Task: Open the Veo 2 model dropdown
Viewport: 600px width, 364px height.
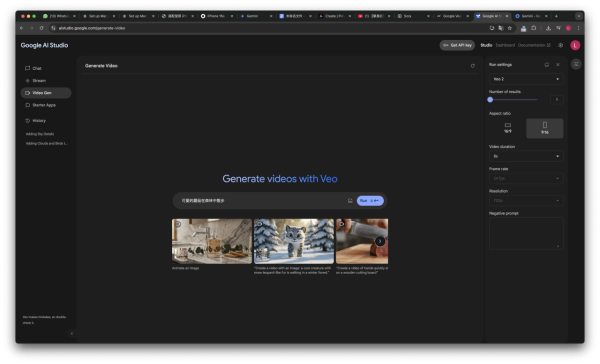Action: point(526,79)
